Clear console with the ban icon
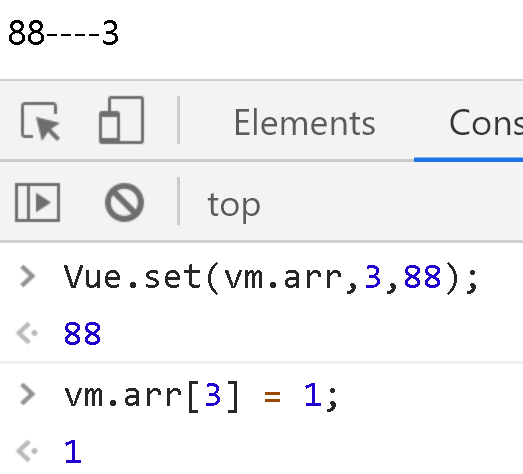 (x=124, y=202)
